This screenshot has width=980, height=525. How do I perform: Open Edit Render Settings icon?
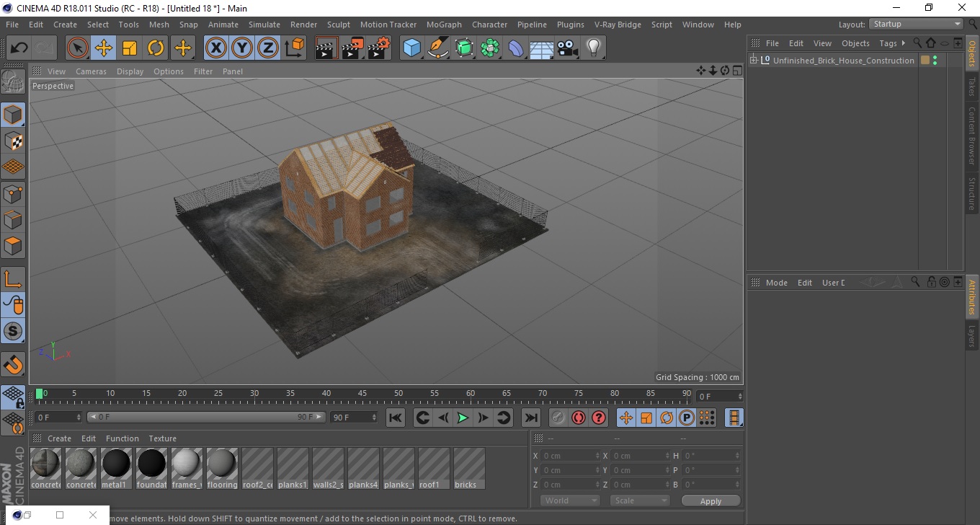point(379,48)
